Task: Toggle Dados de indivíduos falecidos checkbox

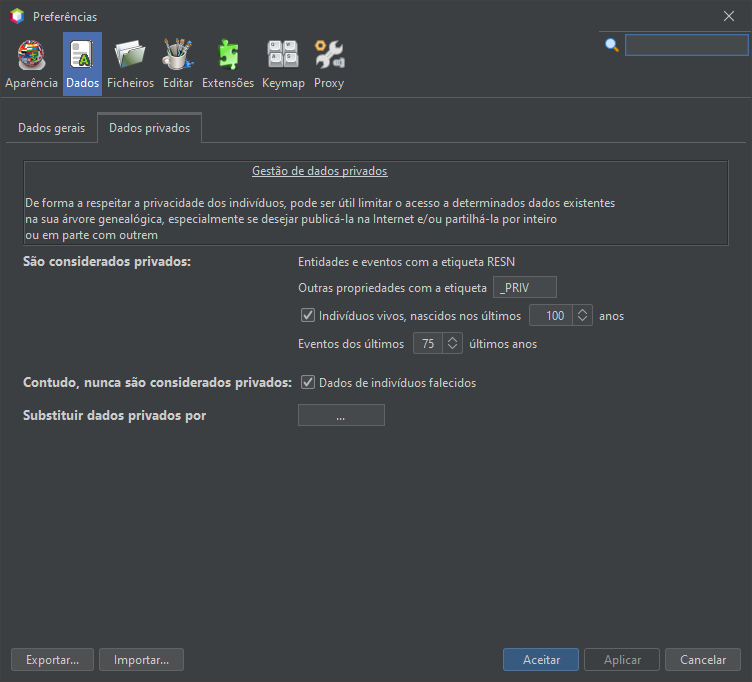Action: (x=307, y=382)
